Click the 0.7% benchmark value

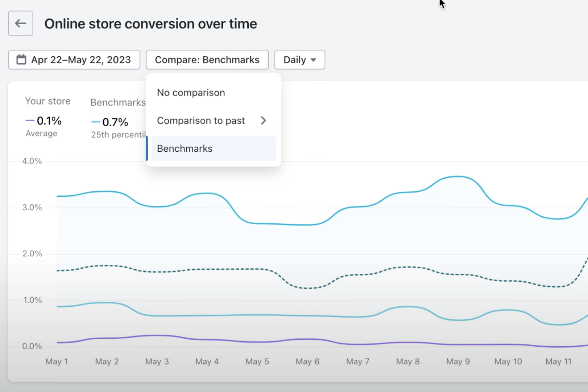click(x=115, y=122)
